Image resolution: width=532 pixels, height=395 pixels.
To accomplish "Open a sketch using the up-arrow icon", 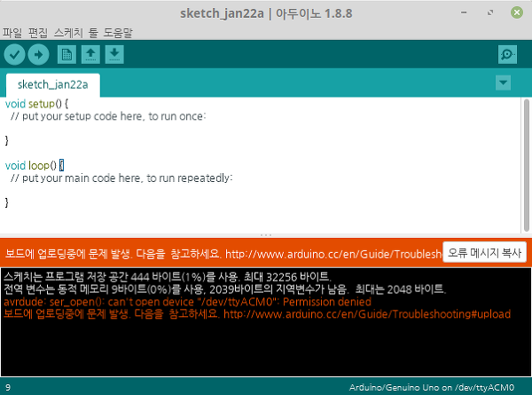I will point(90,54).
